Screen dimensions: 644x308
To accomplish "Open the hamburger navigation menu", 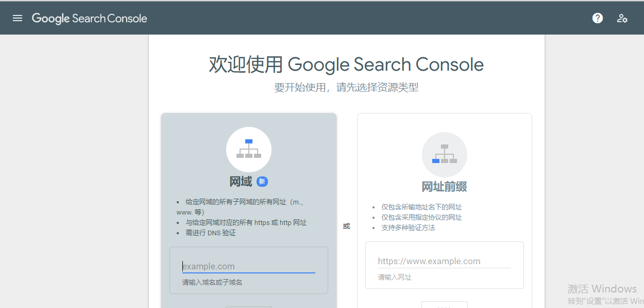I will 18,18.
